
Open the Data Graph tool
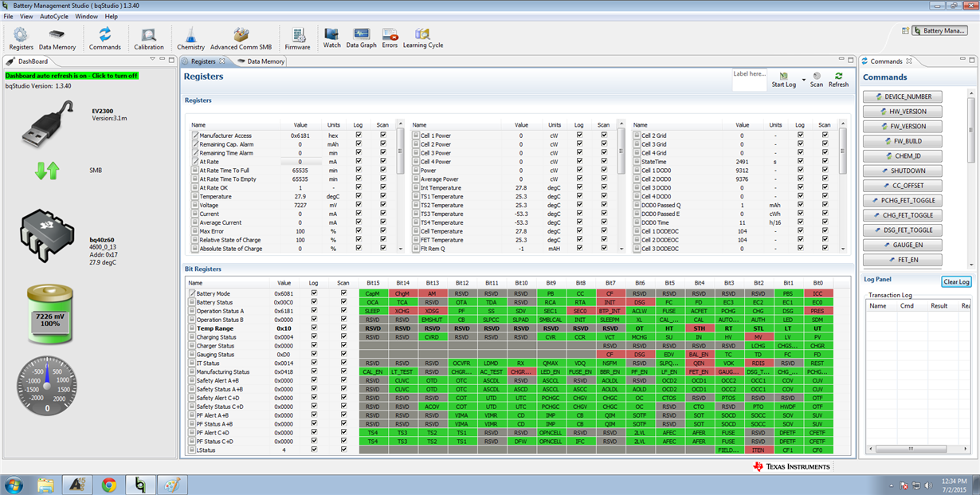pyautogui.click(x=361, y=38)
